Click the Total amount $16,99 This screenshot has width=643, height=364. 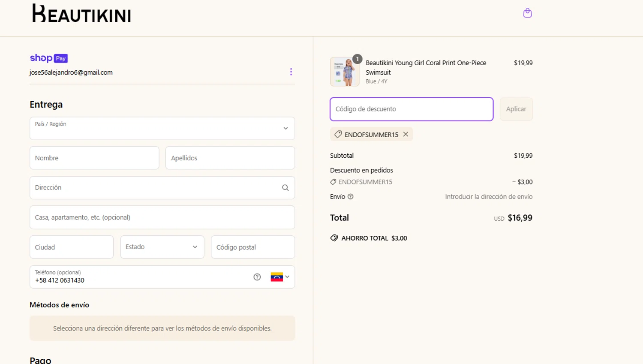pos(520,218)
